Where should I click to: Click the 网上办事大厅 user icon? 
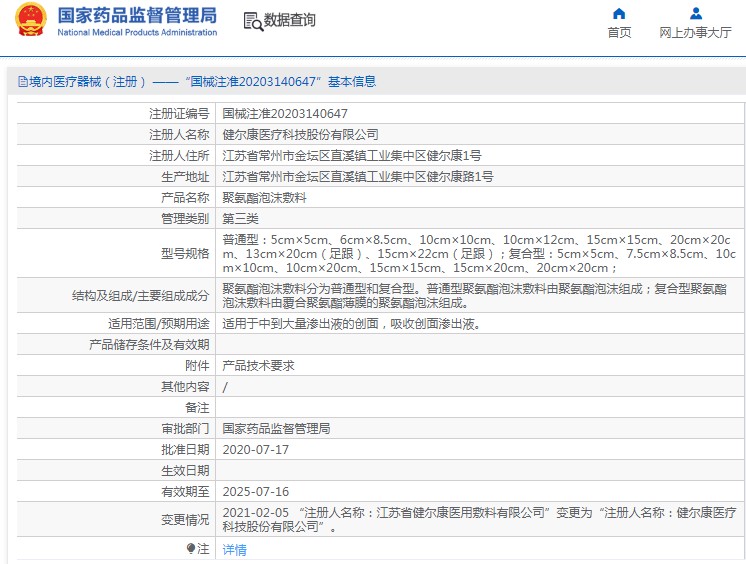[x=696, y=13]
